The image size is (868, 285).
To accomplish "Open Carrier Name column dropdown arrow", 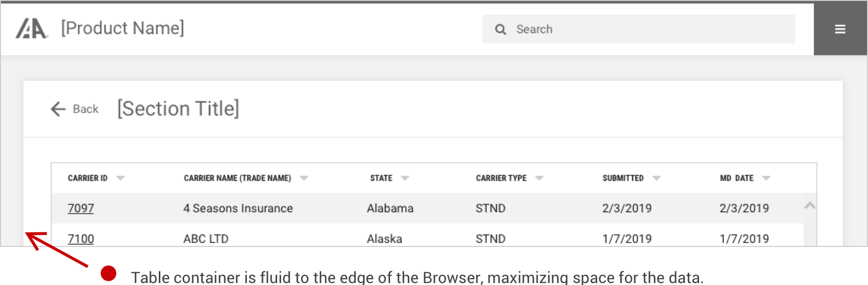I will click(304, 178).
